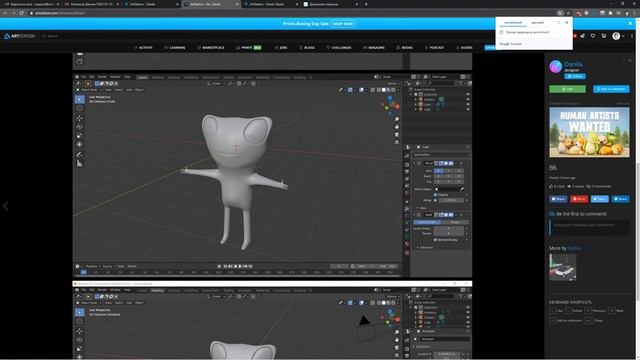The height and width of the screenshot is (360, 640).
Task: Click the Merge distance slider in Mirror modifier
Action: tap(451, 200)
